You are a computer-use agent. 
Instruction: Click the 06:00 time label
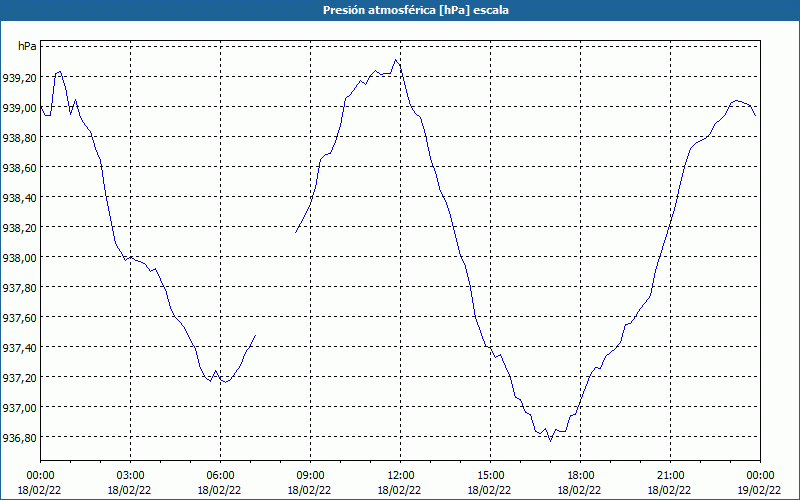tap(220, 476)
